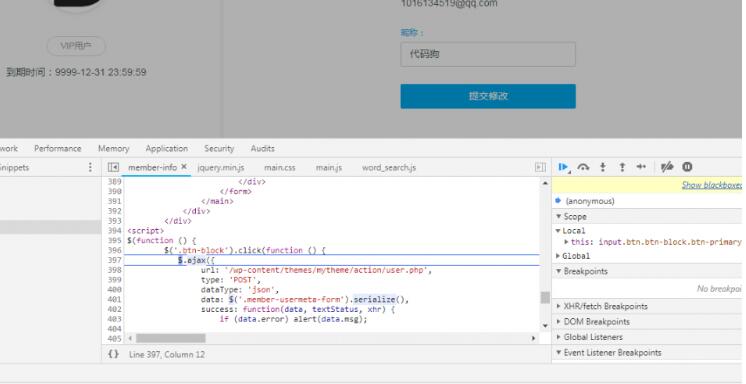Pretty print source with braces icon
746x384 pixels.
[x=113, y=354]
